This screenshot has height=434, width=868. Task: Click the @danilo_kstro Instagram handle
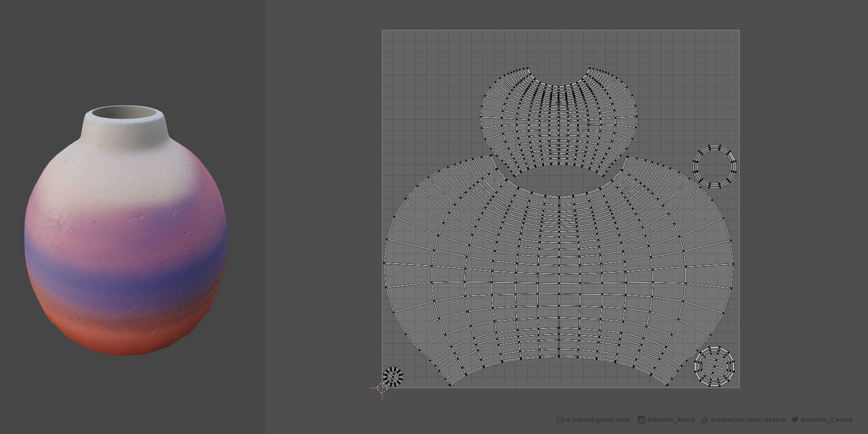(671, 420)
